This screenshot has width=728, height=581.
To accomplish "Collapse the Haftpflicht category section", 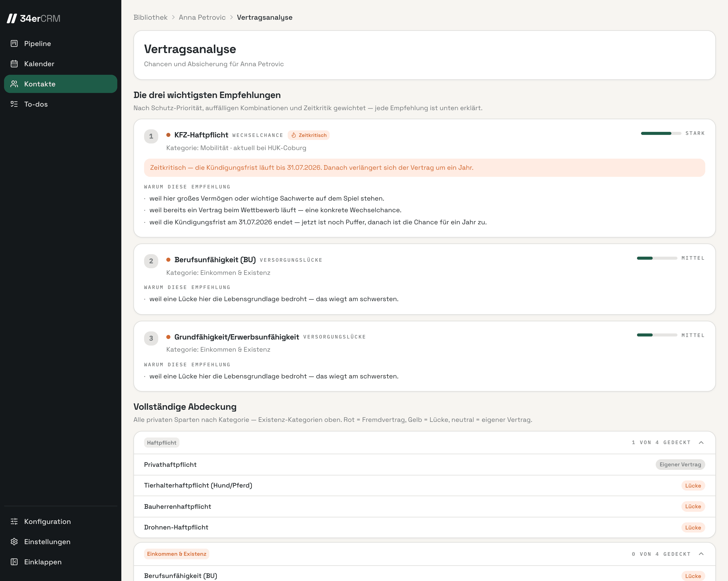I will tap(701, 443).
